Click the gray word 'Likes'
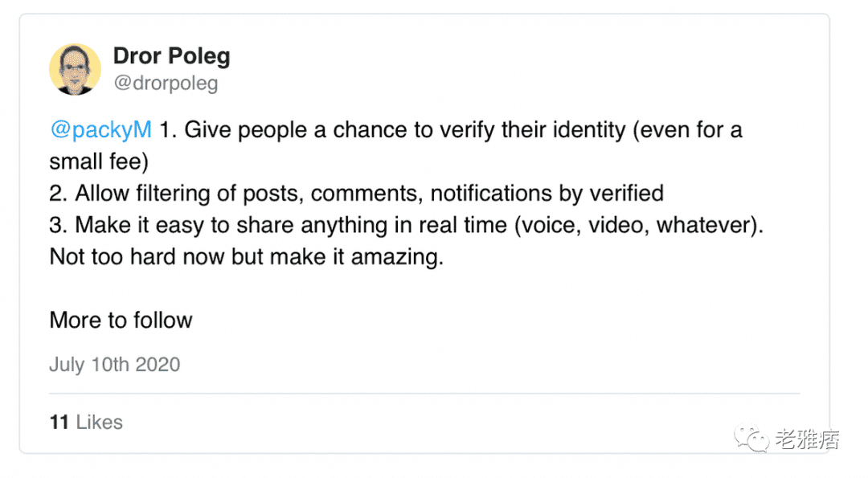Viewport: 868px width, 478px height. 100,422
